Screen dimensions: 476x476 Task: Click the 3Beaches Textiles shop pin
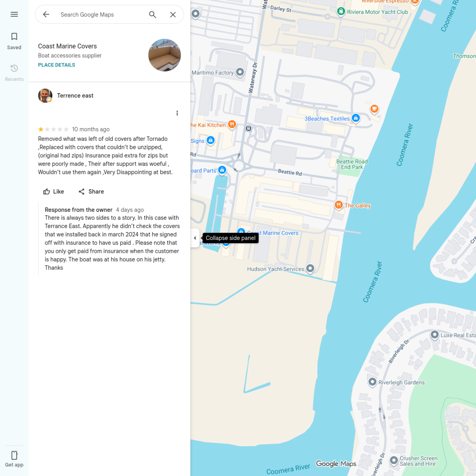[356, 118]
